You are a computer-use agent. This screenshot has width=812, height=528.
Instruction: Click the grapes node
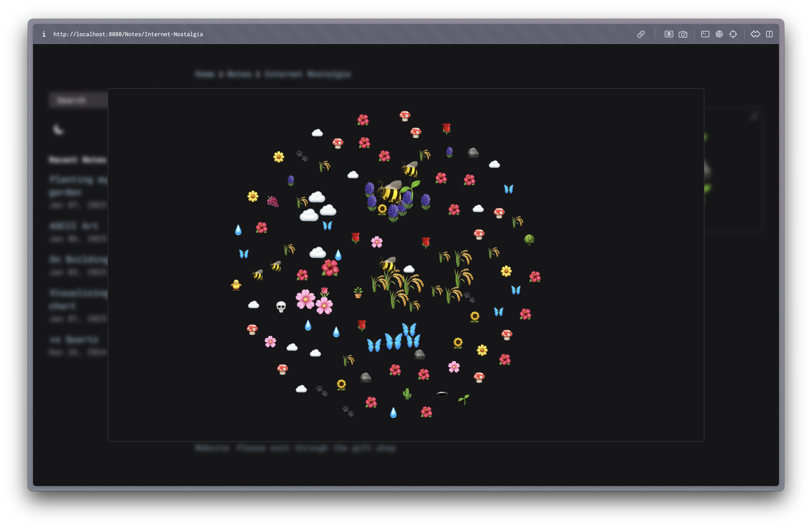pos(272,201)
